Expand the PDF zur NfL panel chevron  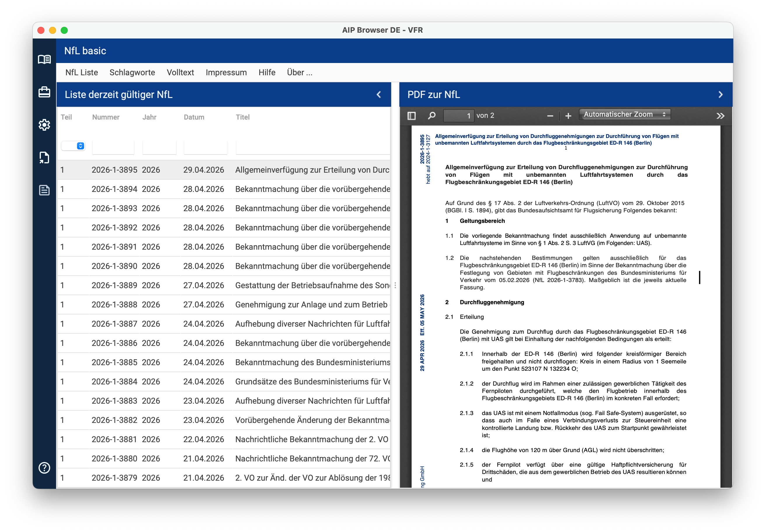[x=721, y=95]
